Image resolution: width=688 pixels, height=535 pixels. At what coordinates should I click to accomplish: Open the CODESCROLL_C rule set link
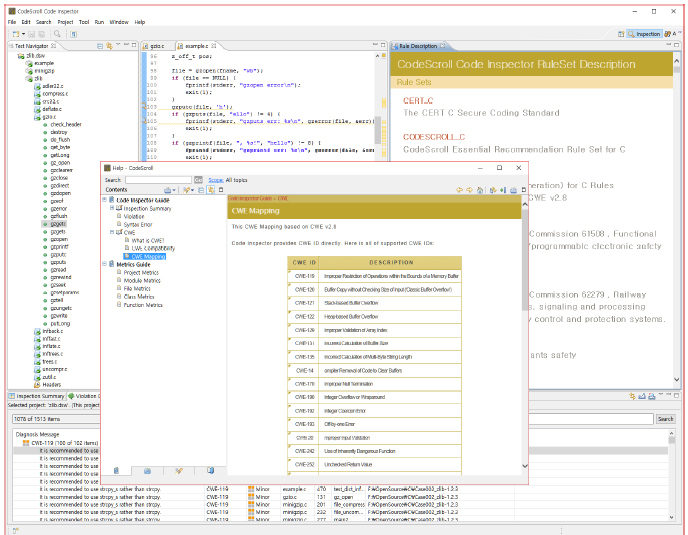(434, 137)
